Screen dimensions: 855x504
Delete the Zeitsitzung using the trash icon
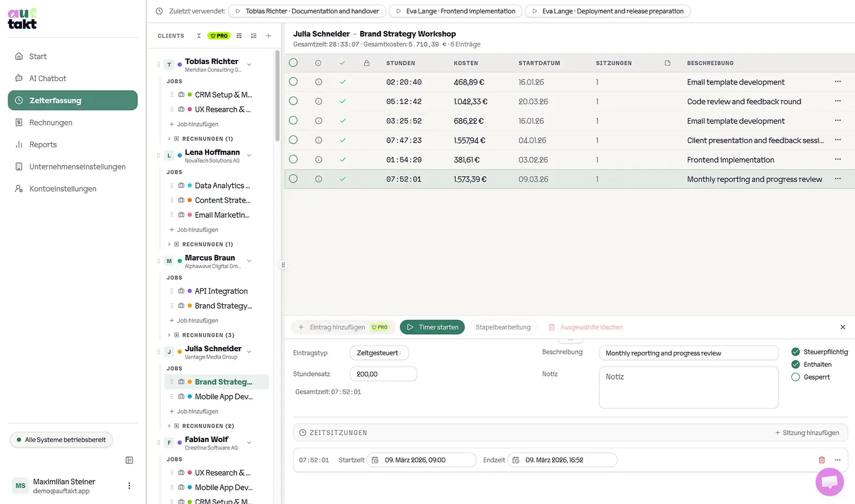[821, 460]
